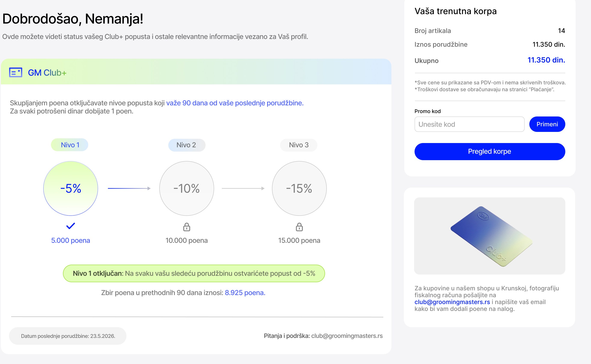
Task: Click the support email in footer
Action: [347, 336]
